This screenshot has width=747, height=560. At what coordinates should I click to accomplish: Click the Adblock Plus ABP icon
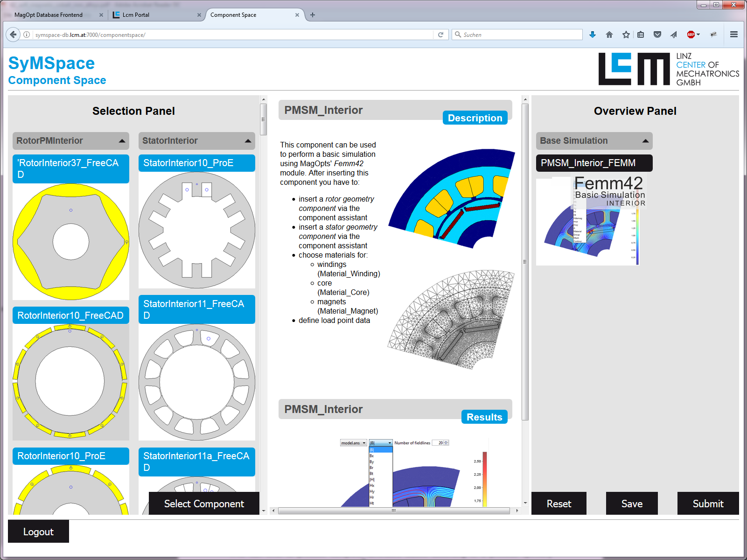[x=691, y=35]
